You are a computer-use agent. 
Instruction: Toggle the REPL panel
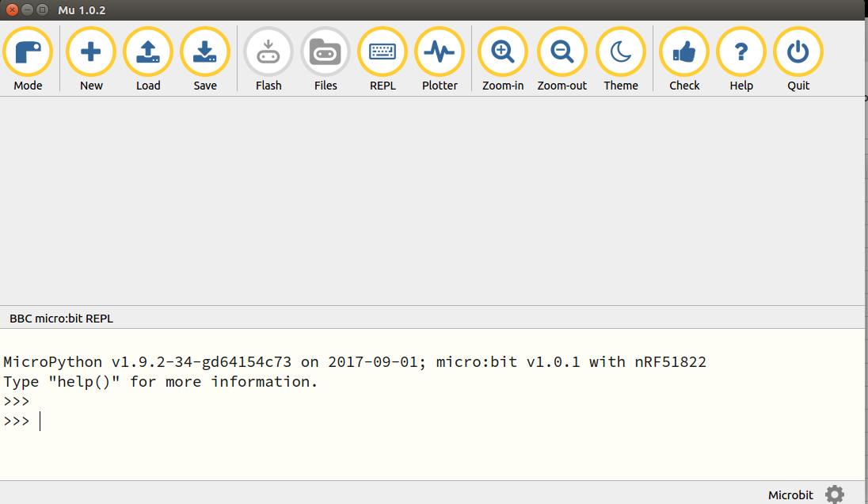pos(383,59)
